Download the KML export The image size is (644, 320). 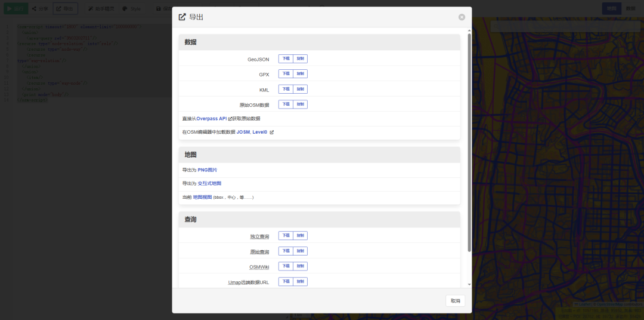[286, 90]
